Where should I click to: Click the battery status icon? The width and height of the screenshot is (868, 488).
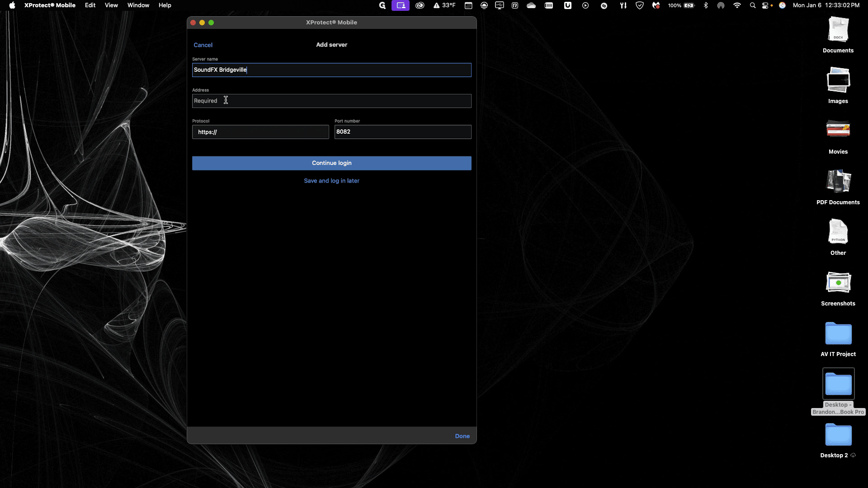(x=689, y=5)
